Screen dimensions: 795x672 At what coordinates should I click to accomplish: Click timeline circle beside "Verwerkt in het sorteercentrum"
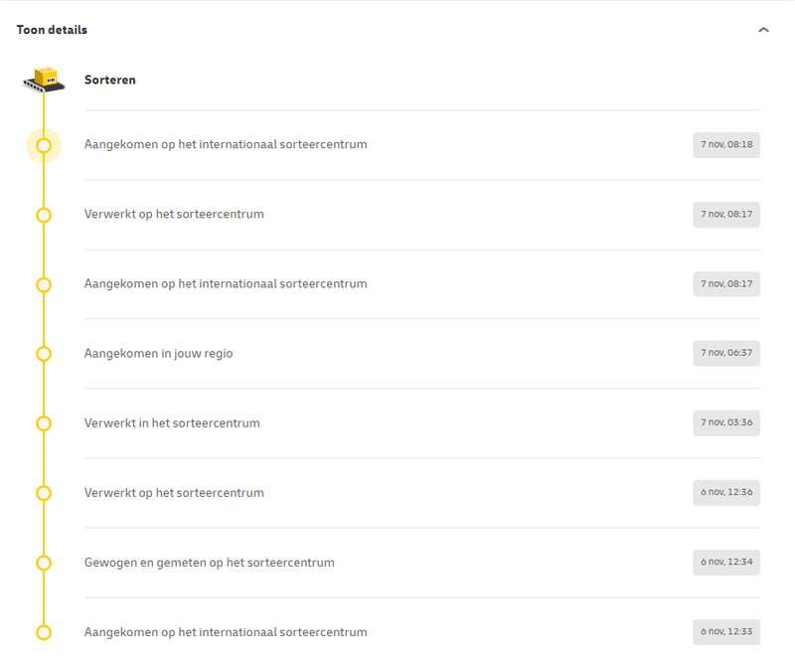click(44, 423)
